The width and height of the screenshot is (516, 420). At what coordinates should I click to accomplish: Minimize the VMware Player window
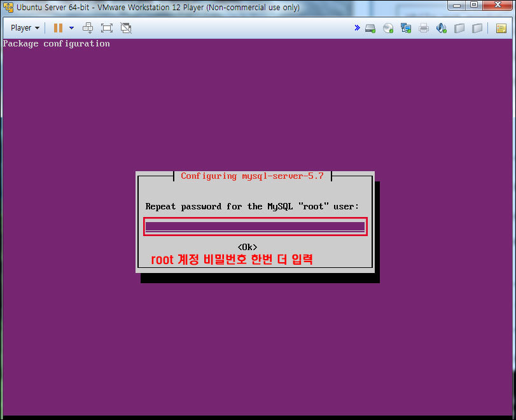[x=457, y=5]
